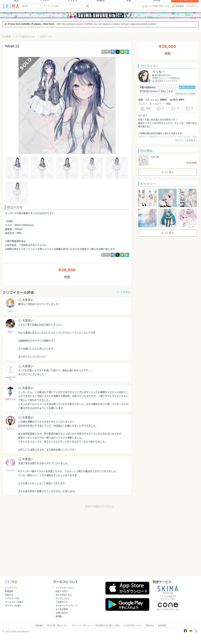Share on X icon above main image
This screenshot has width=201, height=644.
[117, 52]
